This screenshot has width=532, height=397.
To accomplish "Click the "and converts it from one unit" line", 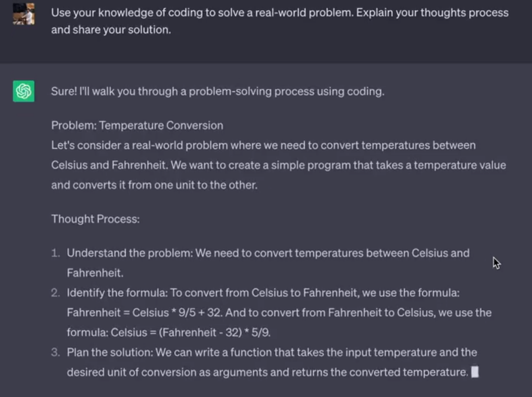I will tap(154, 185).
